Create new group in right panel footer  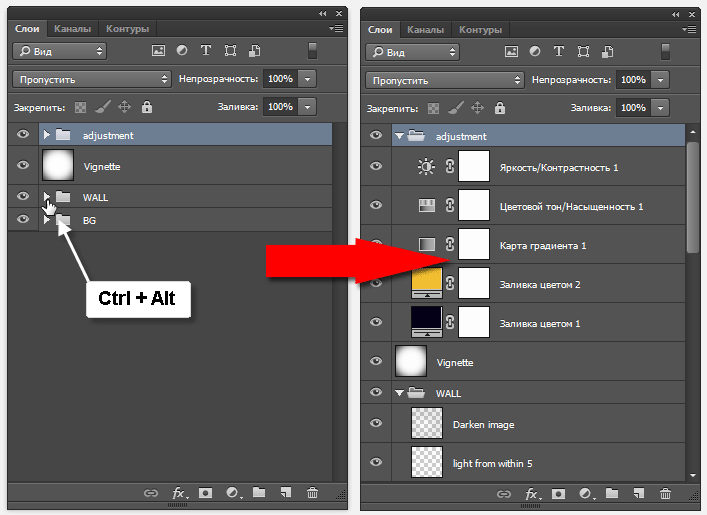coord(612,493)
